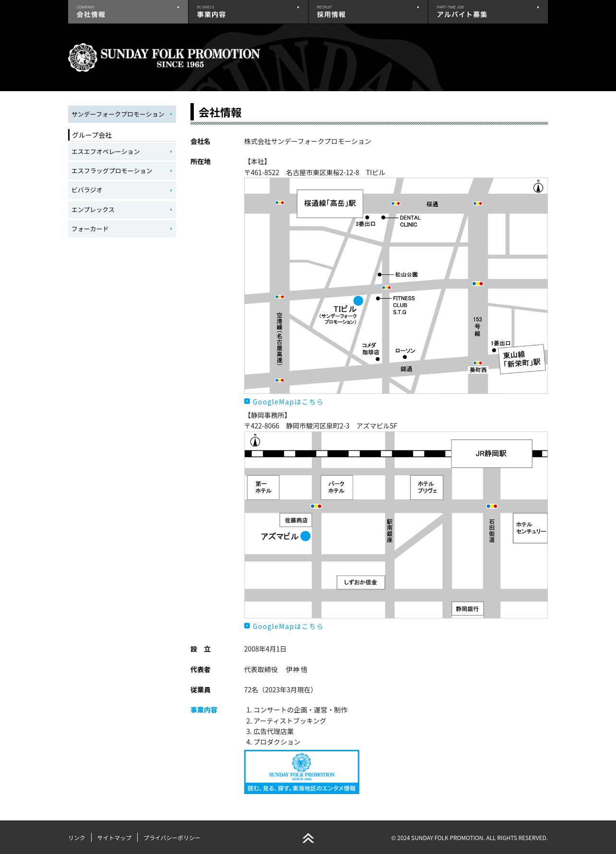The height and width of the screenshot is (854, 616).
Task: Click the Sunday Folk Promotion header logo
Action: point(164,58)
